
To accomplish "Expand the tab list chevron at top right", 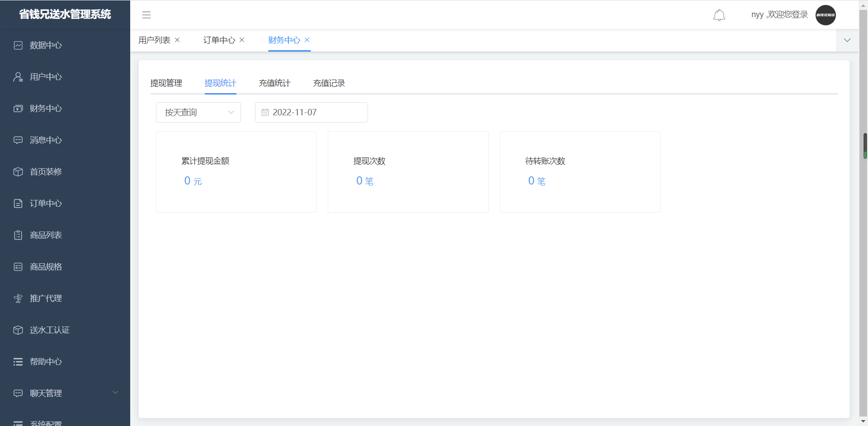I will pos(847,40).
